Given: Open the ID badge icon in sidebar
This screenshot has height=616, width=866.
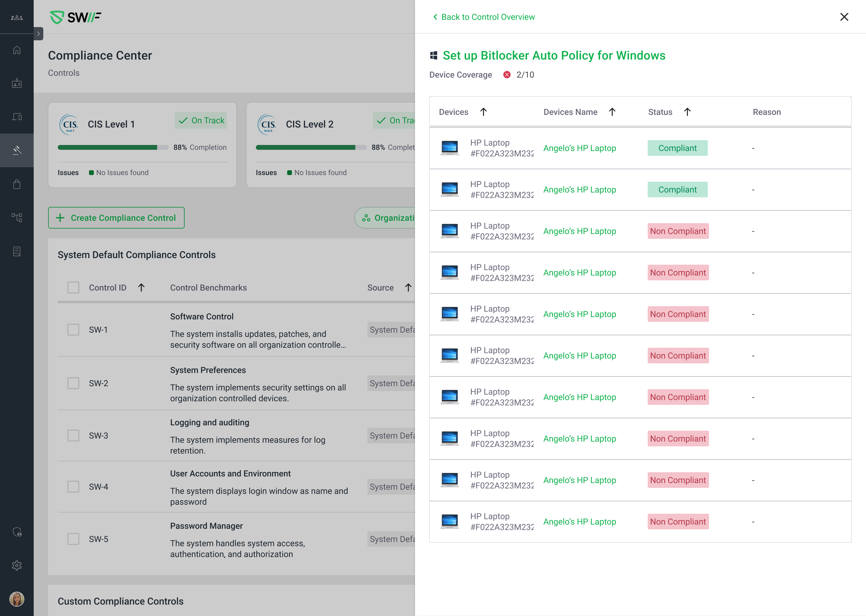Looking at the screenshot, I should pyautogui.click(x=17, y=83).
